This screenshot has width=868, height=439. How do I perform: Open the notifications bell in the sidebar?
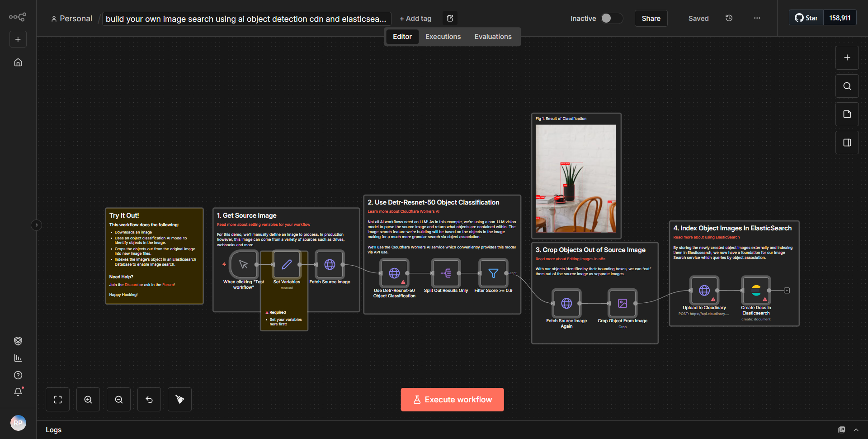coord(18,392)
